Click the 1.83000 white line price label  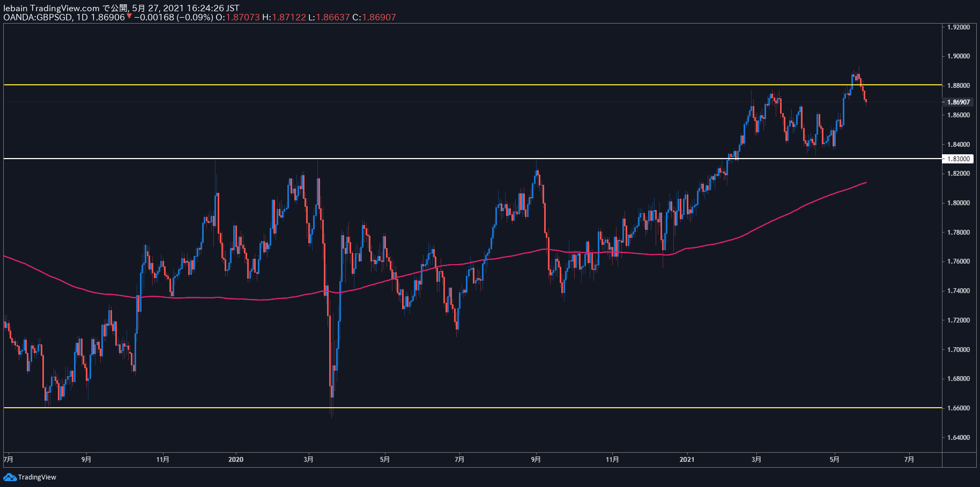958,159
